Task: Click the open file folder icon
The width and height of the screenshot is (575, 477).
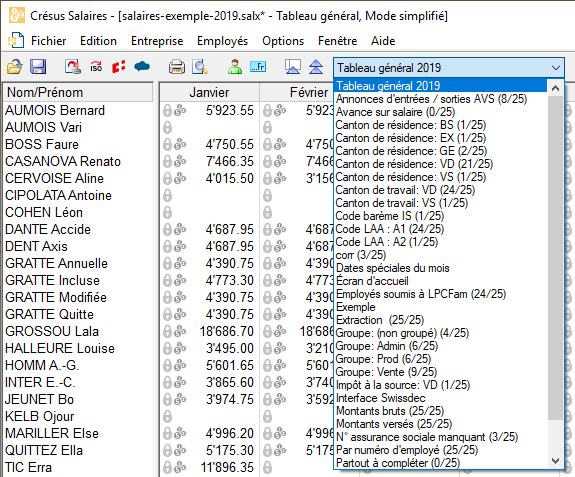Action: tap(14, 67)
